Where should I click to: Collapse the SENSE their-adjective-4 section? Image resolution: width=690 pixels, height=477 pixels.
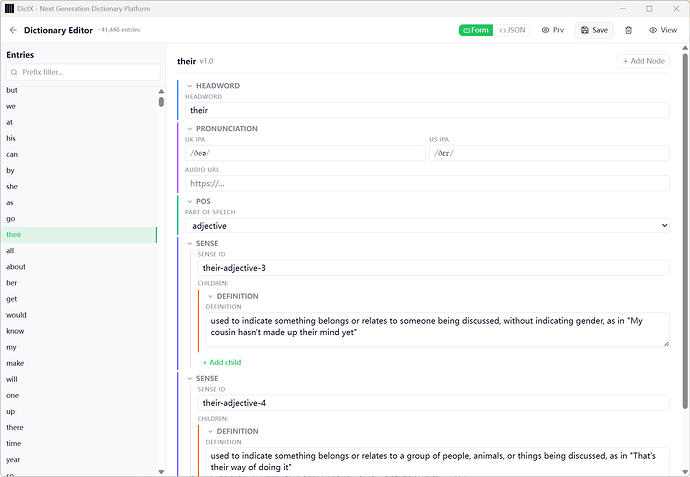pos(190,378)
